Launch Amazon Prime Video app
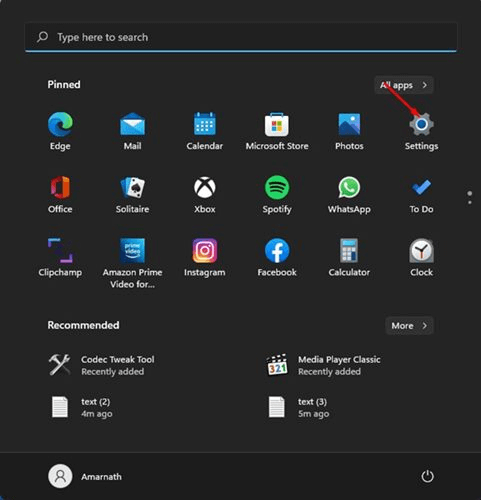Viewport: 481px width, 500px height. click(132, 263)
